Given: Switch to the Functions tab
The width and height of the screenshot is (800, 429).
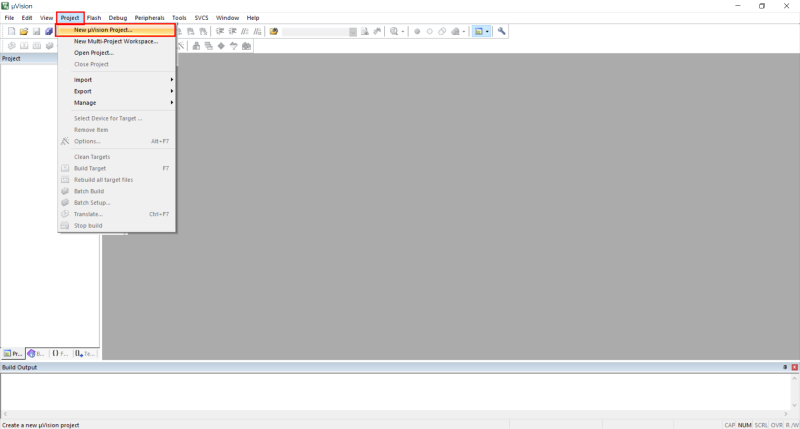Looking at the screenshot, I should point(60,354).
